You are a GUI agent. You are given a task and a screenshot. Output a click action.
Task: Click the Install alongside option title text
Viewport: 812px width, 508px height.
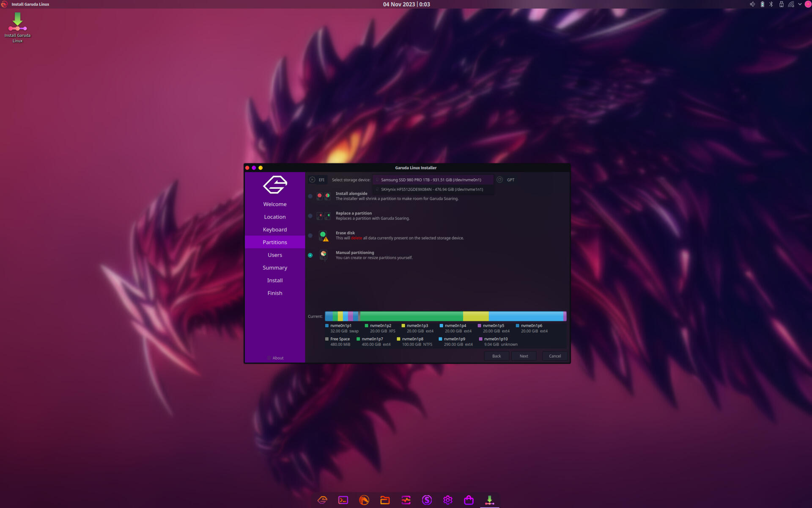tap(351, 193)
